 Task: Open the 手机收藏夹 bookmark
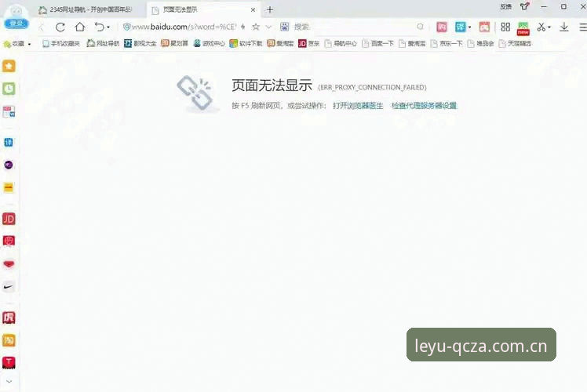coord(61,44)
